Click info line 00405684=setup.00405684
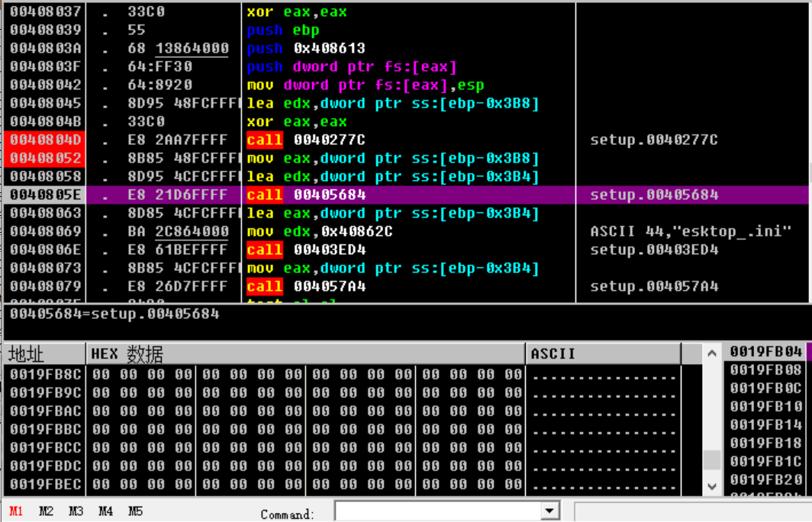This screenshot has height=522, width=812. [114, 314]
